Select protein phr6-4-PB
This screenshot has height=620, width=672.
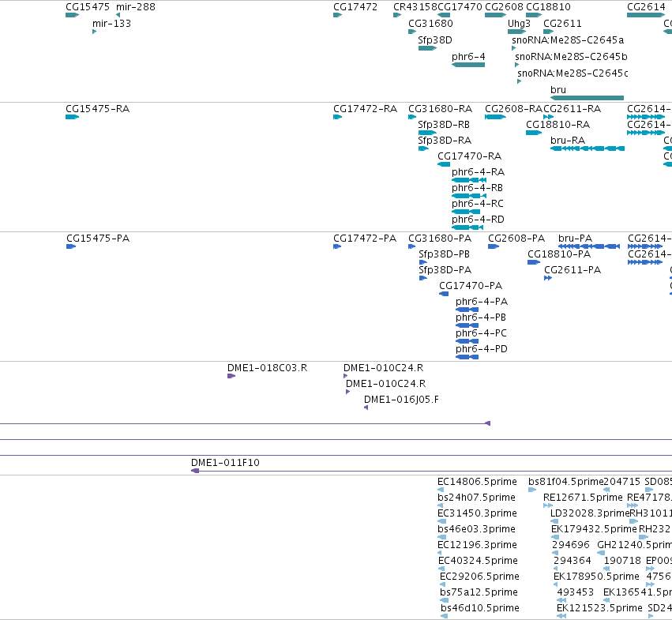click(467, 326)
